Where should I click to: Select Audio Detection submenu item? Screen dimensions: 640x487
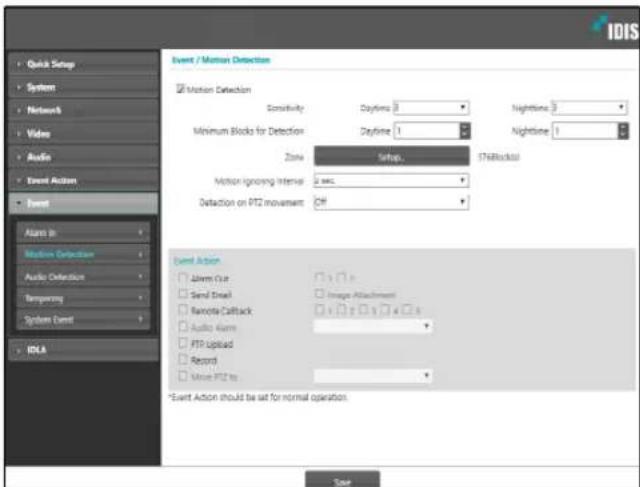[x=83, y=277]
